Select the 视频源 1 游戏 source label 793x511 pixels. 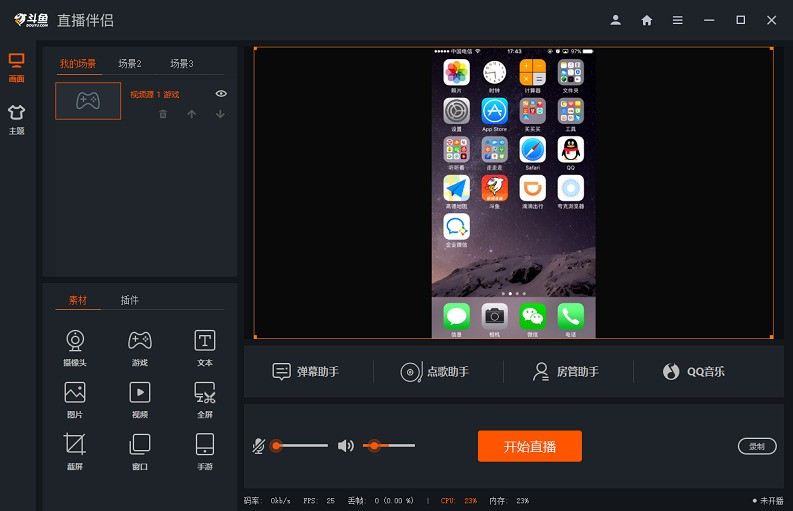tap(154, 94)
